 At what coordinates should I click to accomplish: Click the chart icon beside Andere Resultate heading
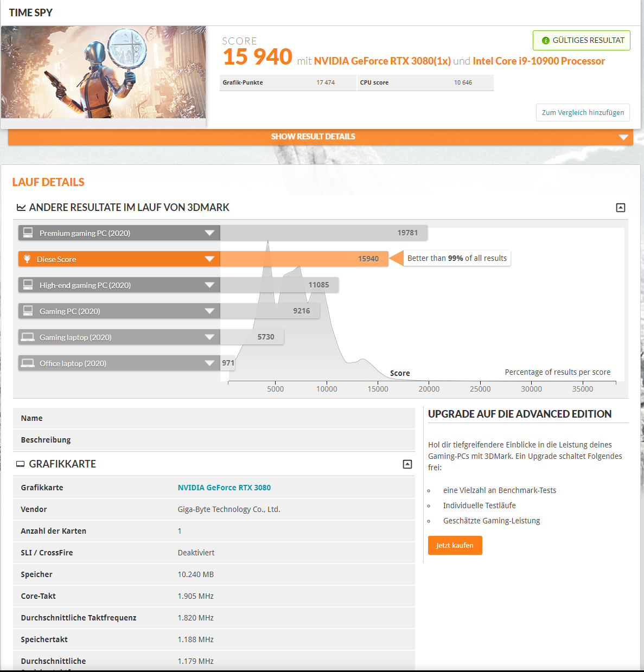(x=21, y=208)
